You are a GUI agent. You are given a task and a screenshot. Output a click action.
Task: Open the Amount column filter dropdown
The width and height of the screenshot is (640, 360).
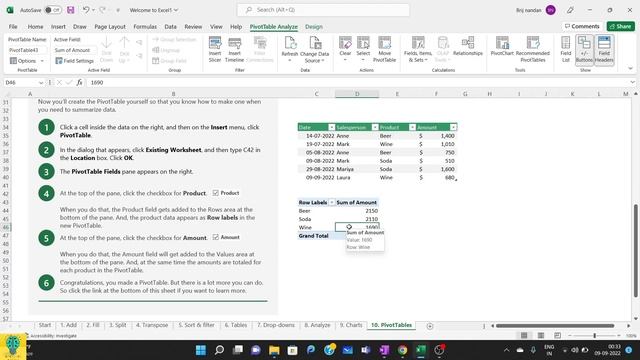coord(453,127)
